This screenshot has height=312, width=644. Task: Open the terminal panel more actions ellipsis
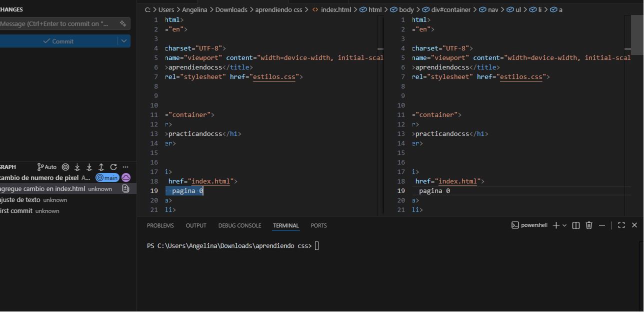click(602, 225)
